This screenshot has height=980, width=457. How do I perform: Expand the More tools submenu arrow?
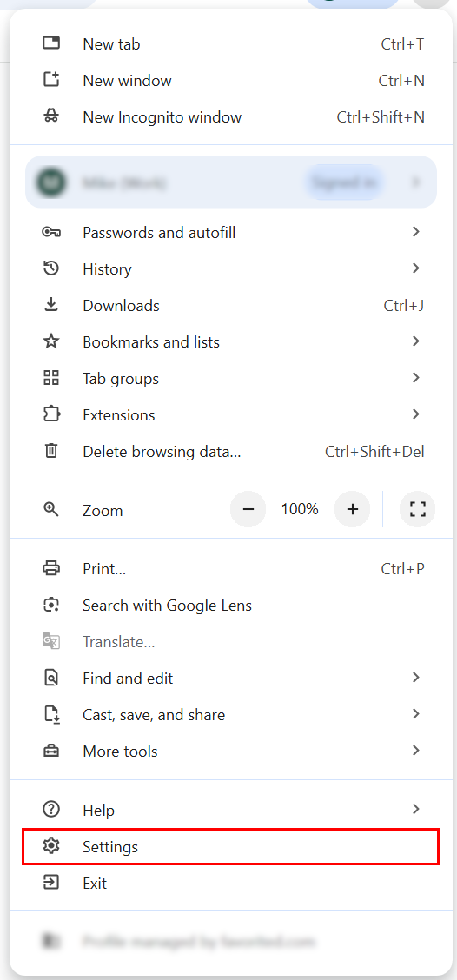pos(416,750)
